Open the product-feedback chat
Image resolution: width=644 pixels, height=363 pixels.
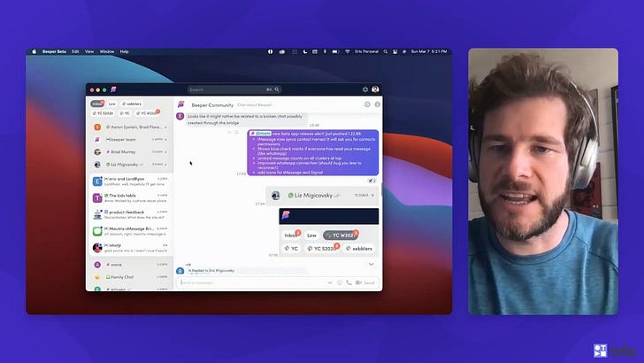131,214
